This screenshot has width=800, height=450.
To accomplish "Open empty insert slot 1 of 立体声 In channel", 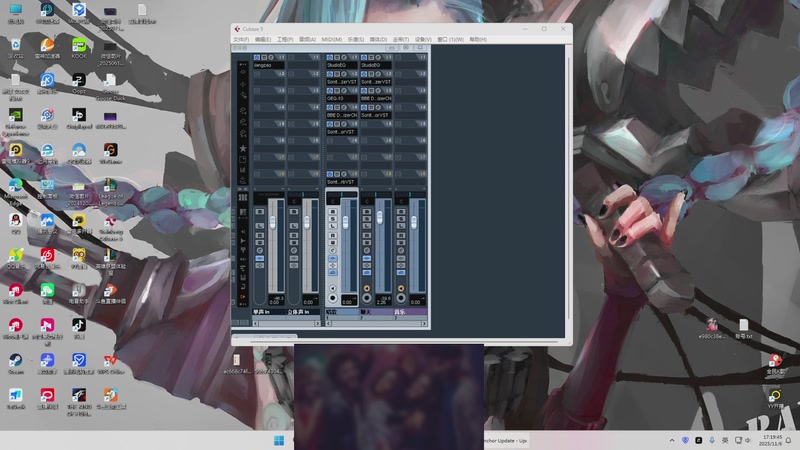I will point(303,65).
